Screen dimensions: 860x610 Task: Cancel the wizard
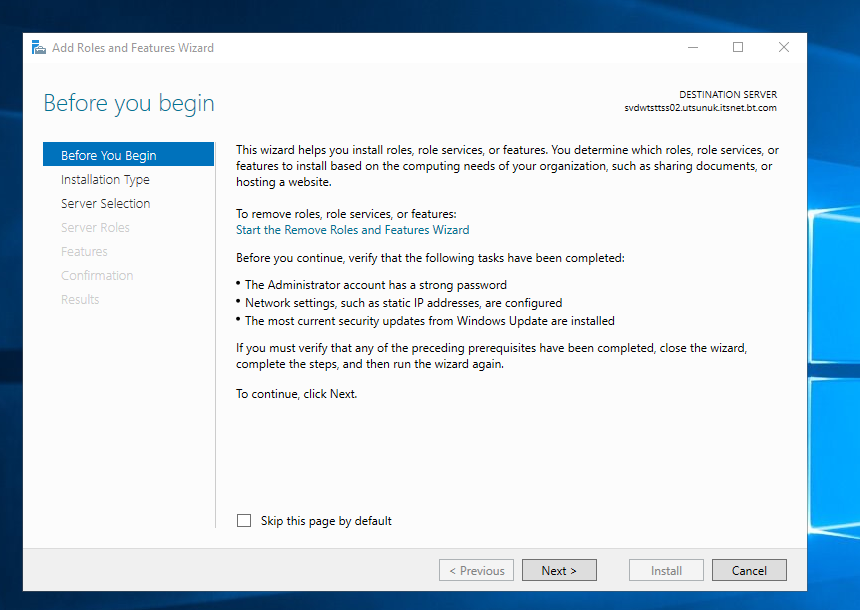749,571
